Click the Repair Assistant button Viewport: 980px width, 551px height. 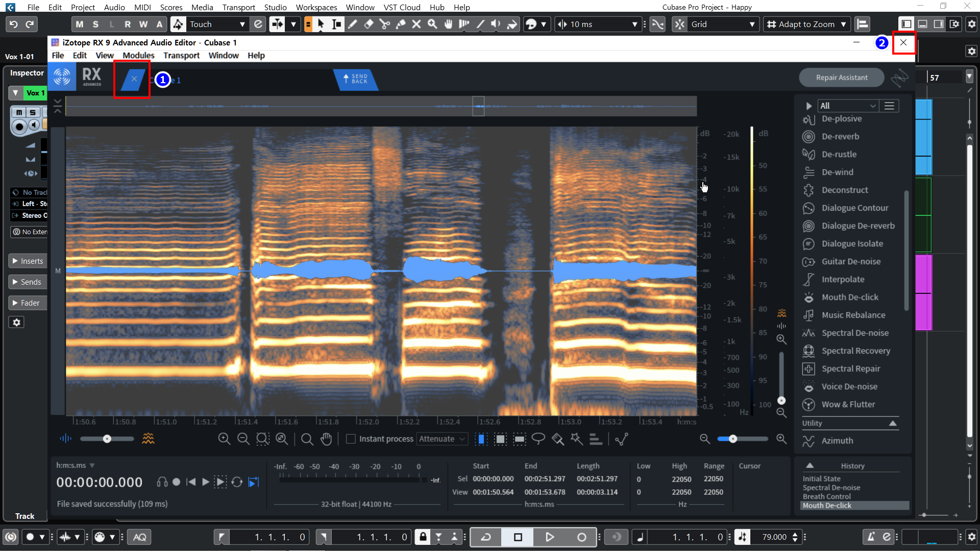(841, 78)
